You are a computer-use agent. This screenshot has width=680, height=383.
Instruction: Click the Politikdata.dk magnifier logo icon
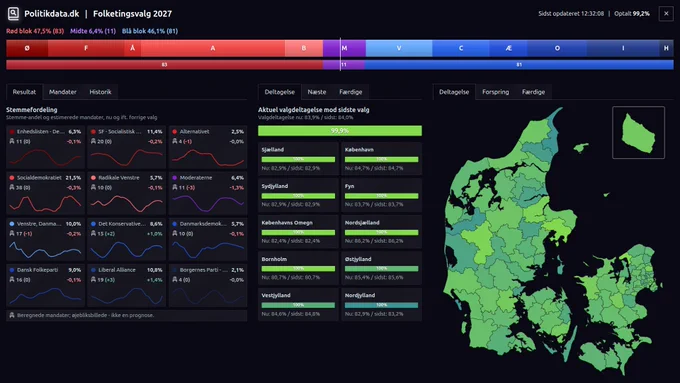click(13, 13)
